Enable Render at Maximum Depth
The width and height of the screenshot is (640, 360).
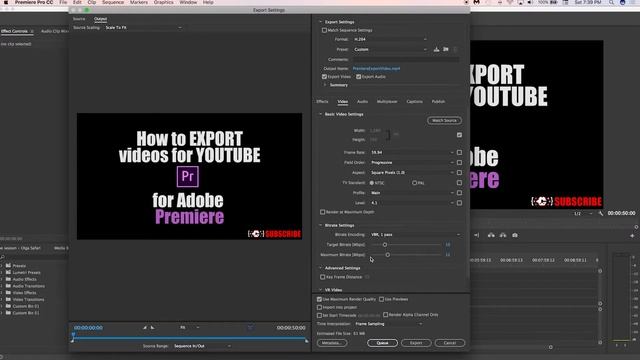click(x=322, y=212)
